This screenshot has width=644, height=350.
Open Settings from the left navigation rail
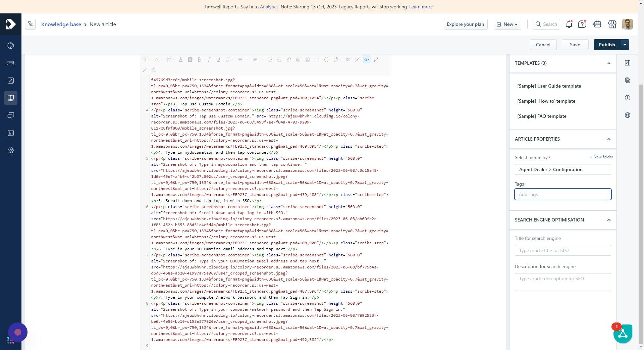point(11,150)
